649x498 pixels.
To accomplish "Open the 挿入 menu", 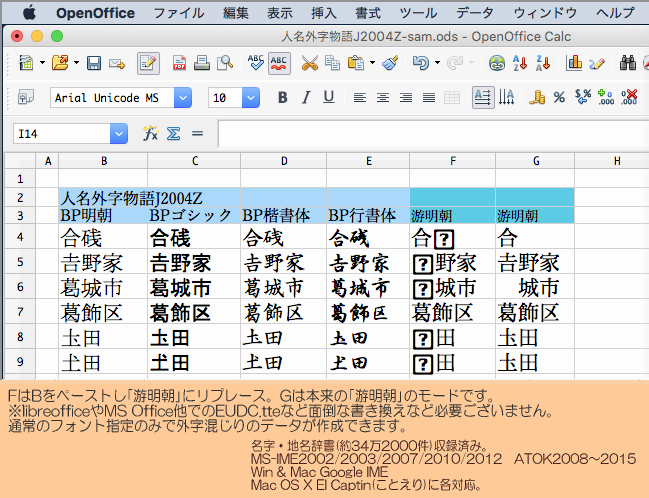I will 324,13.
